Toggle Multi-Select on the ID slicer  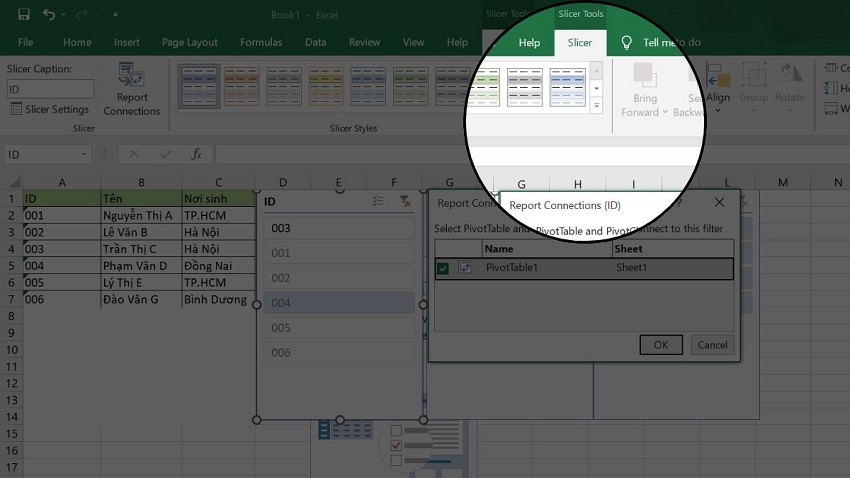[x=378, y=201]
